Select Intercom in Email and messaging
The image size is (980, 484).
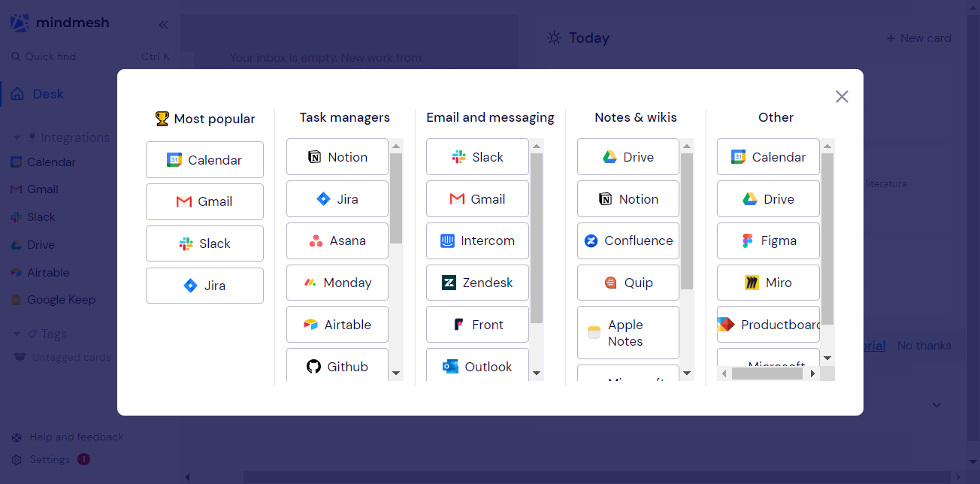tap(477, 241)
